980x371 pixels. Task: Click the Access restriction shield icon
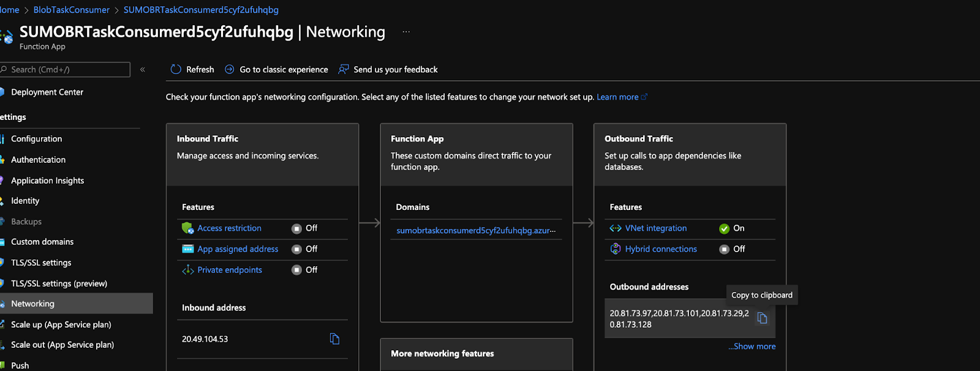click(x=187, y=228)
